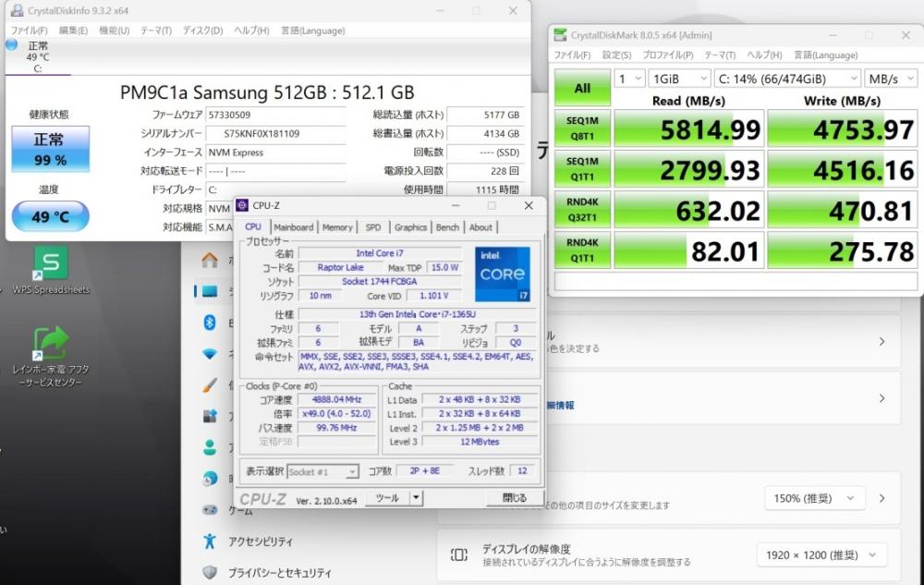924x585 pixels.
Task: Open the paintbrush personalization icon in Settings
Action: (209, 385)
